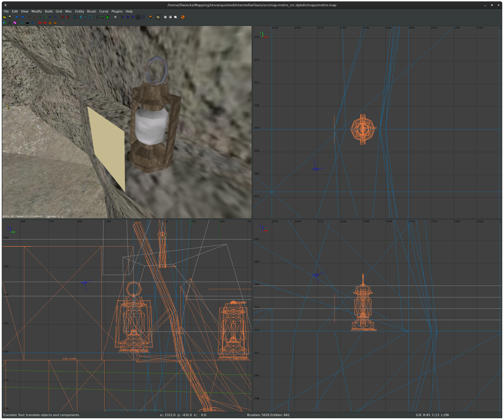
Task: Open the Grid menu
Action: [x=59, y=11]
